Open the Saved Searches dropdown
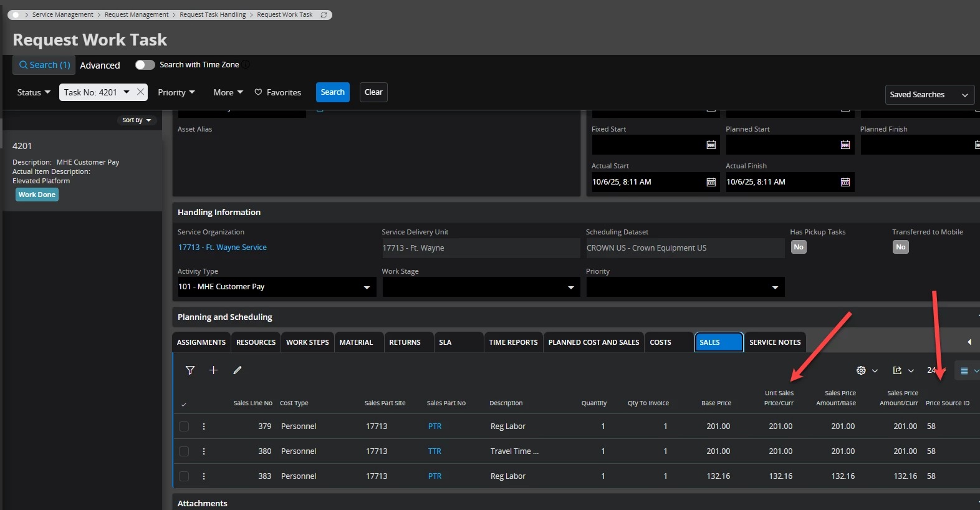The width and height of the screenshot is (980, 510). [929, 95]
